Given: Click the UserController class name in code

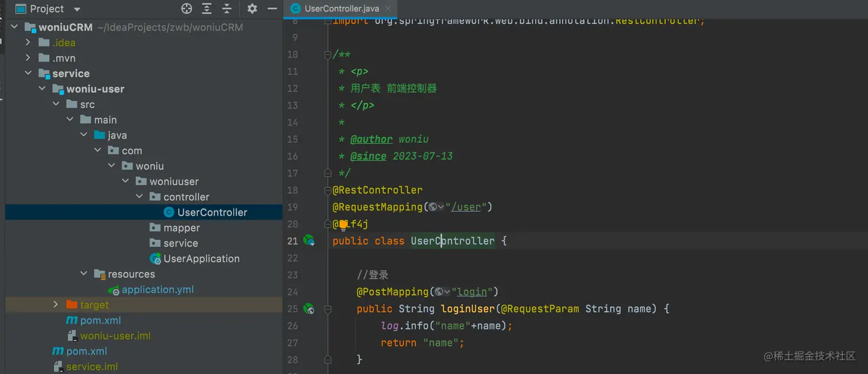Looking at the screenshot, I should click(x=452, y=241).
